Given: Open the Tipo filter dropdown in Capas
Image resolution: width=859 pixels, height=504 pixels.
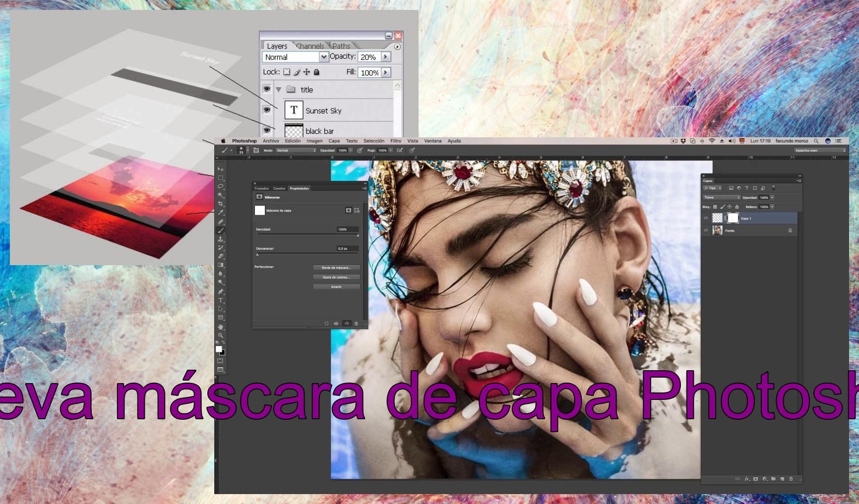Looking at the screenshot, I should (x=712, y=188).
